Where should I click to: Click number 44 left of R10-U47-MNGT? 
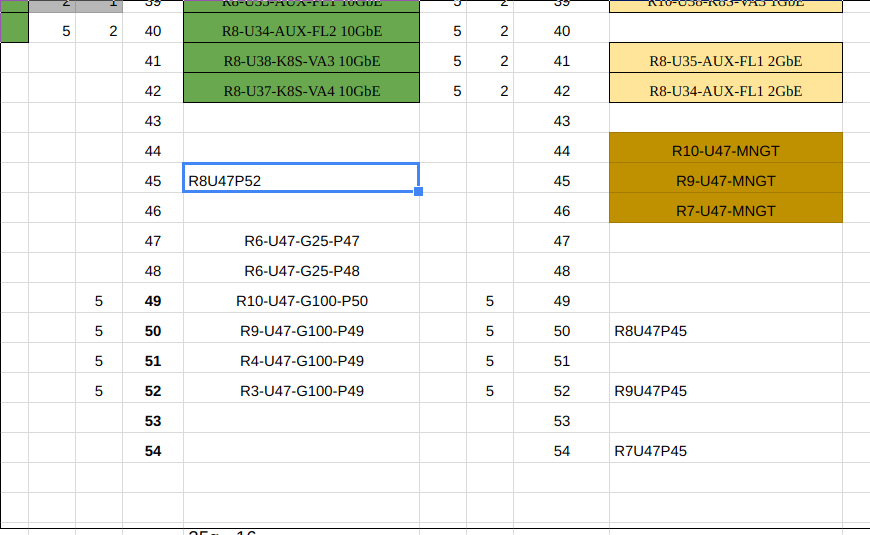tap(562, 151)
